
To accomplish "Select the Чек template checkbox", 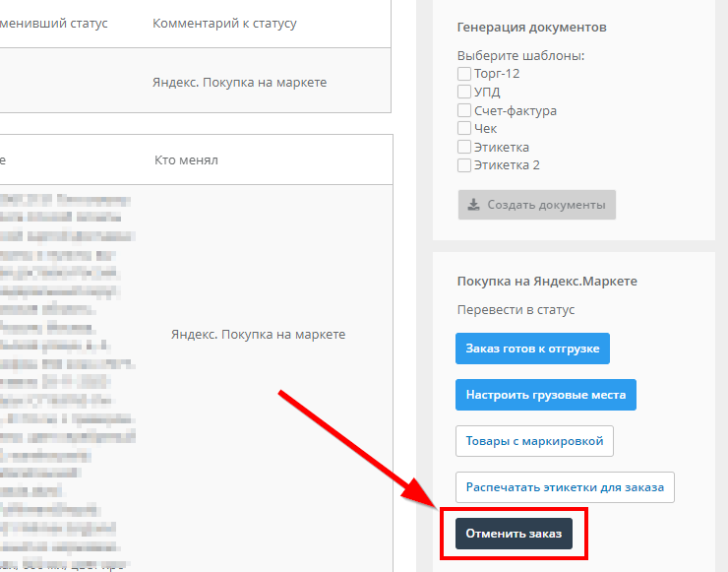I will 464,128.
